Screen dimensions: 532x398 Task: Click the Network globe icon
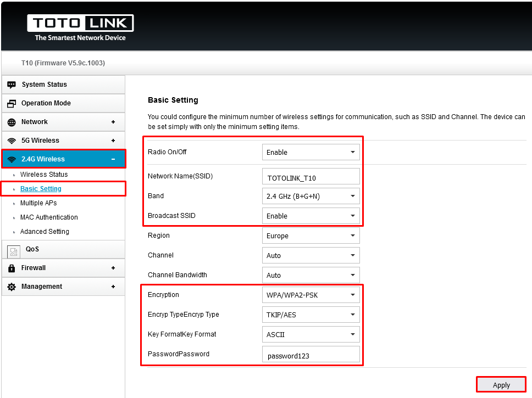tap(12, 122)
